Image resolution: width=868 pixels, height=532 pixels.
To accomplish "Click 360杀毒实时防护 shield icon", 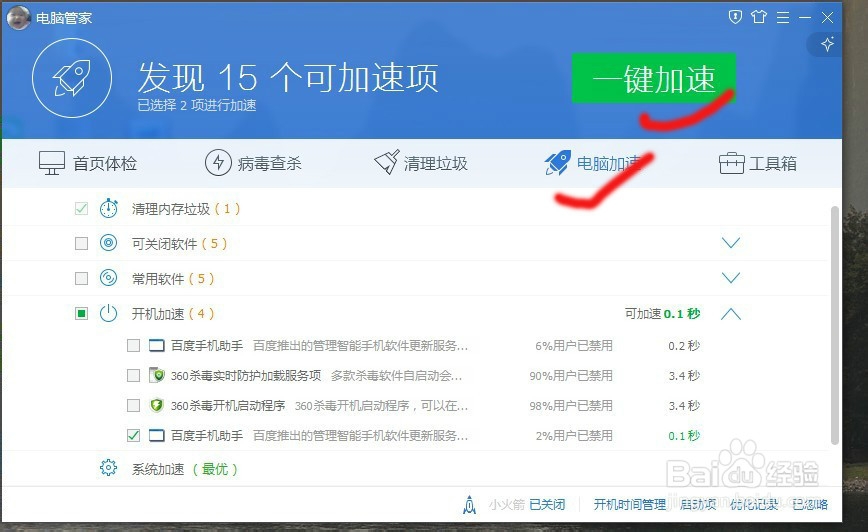I will tap(157, 375).
